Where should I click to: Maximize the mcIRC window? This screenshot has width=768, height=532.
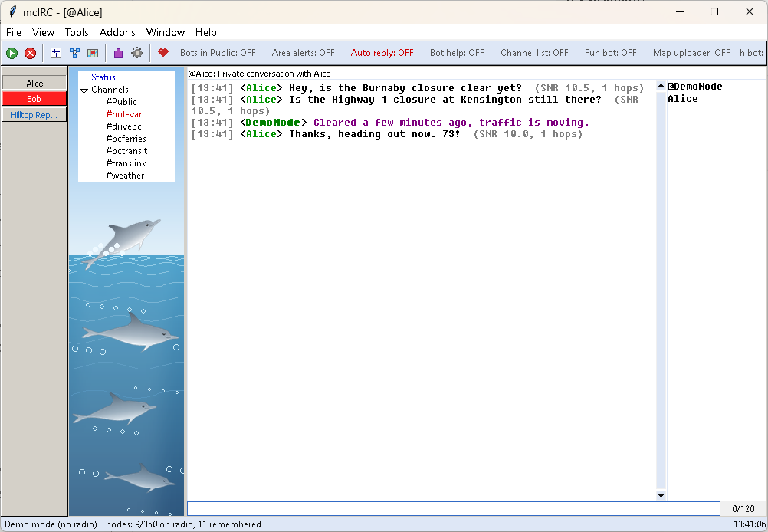point(714,11)
